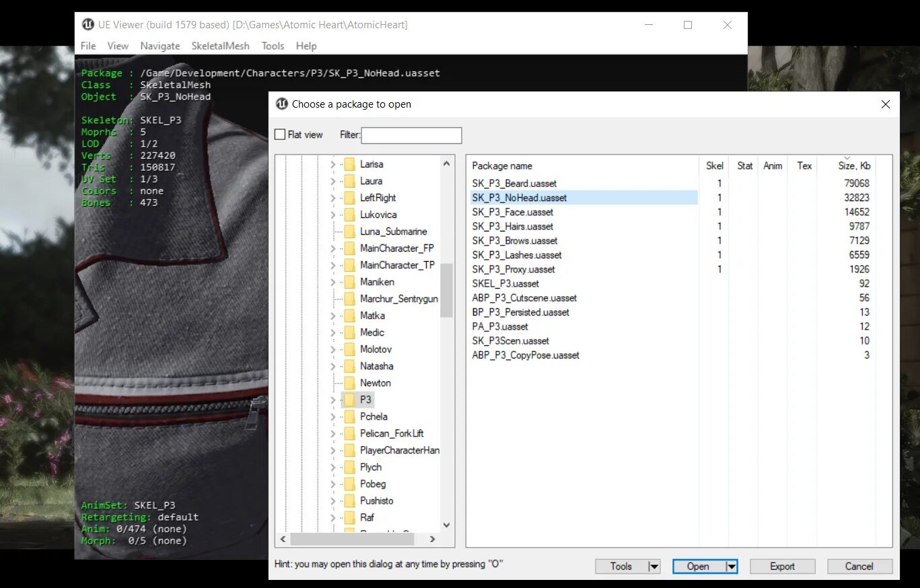
Task: Click the Luna_Submarine folder icon
Action: pyautogui.click(x=349, y=231)
